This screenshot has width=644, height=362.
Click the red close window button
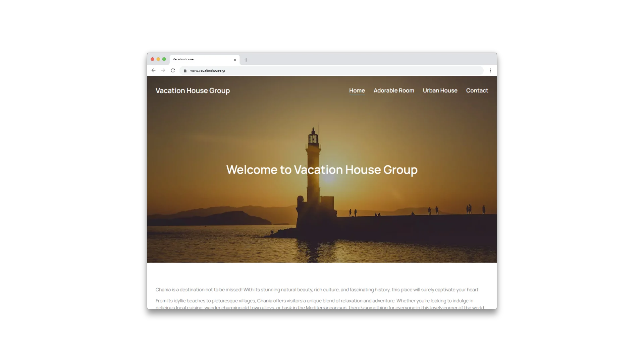point(153,59)
